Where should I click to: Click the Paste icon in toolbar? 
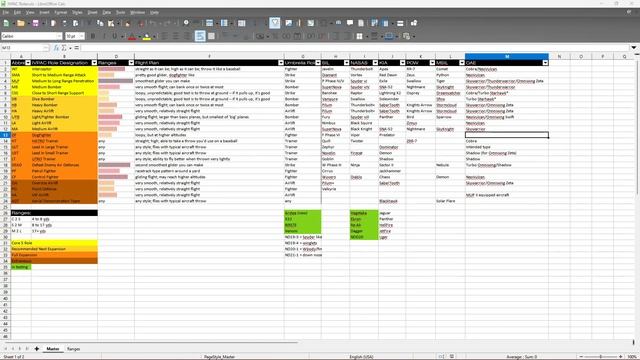pyautogui.click(x=111, y=23)
